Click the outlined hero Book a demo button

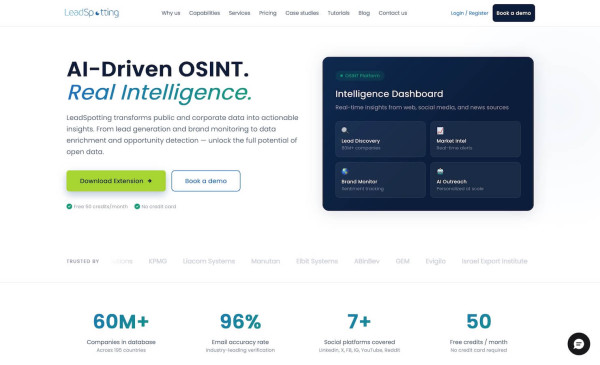pos(206,181)
